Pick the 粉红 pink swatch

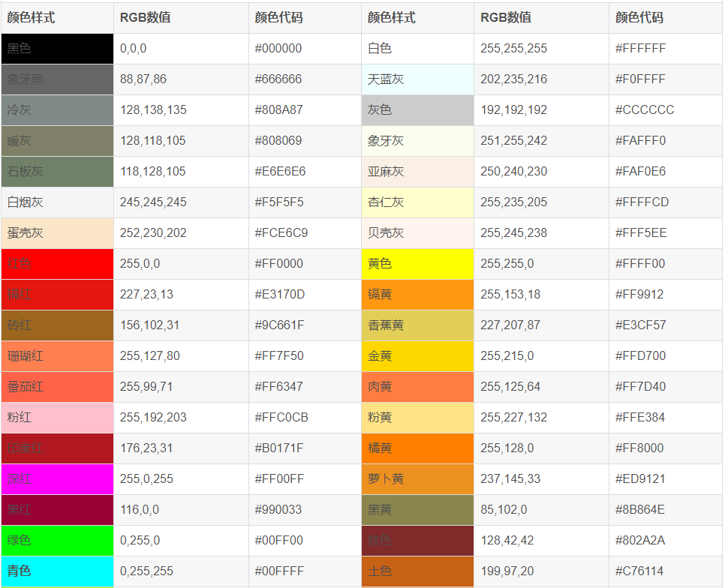click(x=57, y=418)
